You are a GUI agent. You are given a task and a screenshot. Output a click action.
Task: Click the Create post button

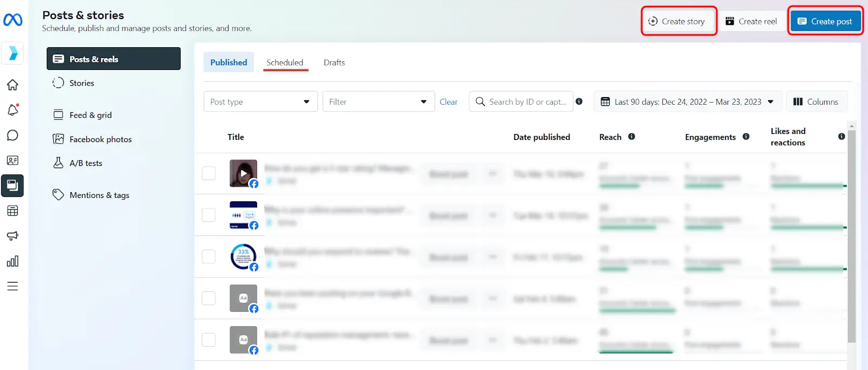825,21
